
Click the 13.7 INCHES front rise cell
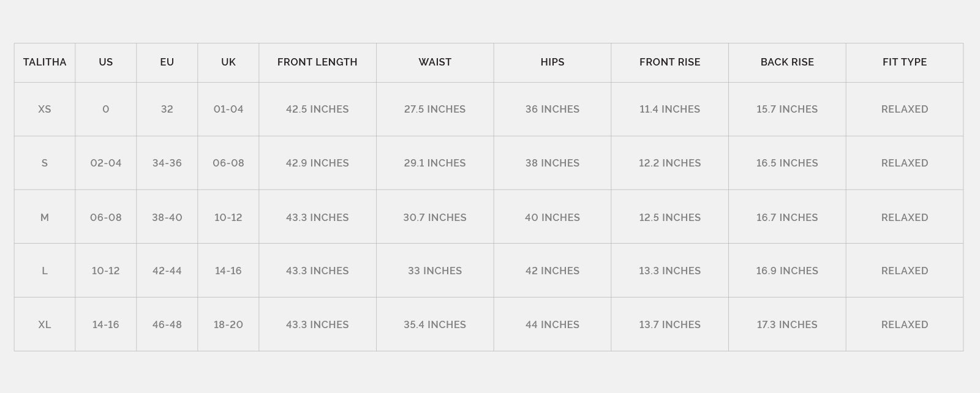[x=669, y=324]
